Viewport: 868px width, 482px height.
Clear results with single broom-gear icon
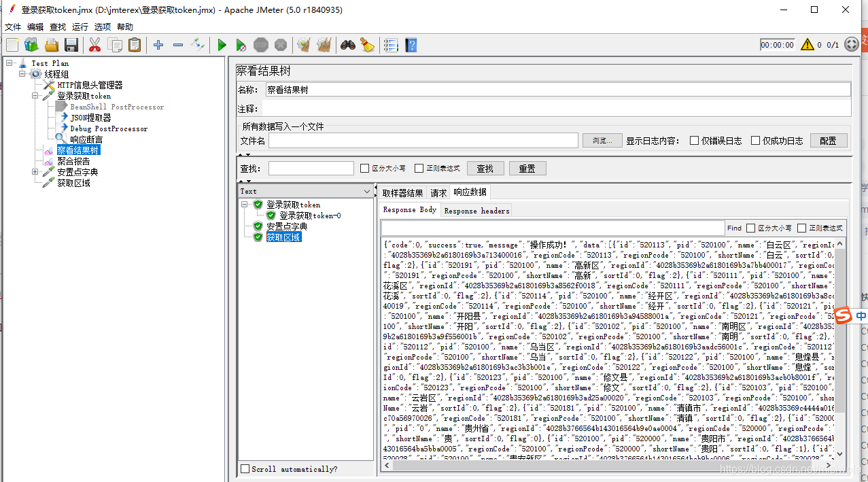tap(304, 45)
